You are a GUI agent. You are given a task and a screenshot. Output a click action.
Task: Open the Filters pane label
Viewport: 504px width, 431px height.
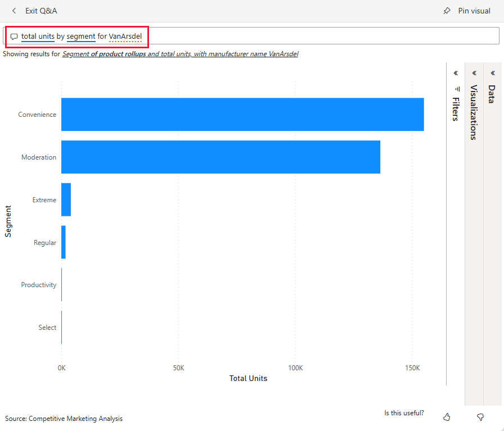(x=456, y=109)
